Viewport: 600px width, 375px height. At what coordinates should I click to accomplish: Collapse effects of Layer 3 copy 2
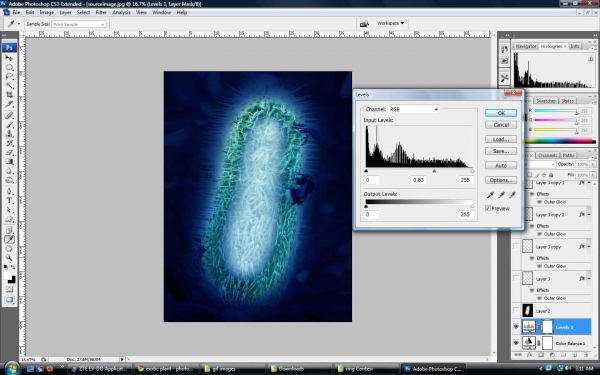click(589, 214)
